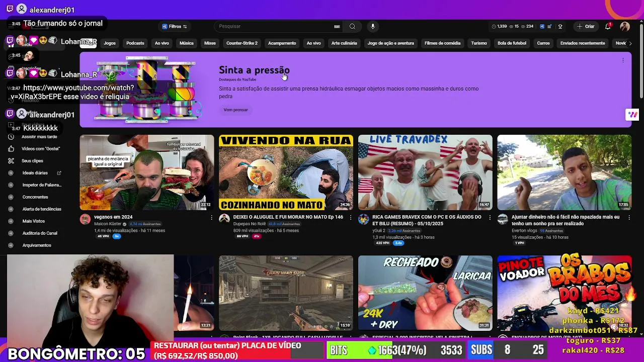Click the trophy icon in top bar
This screenshot has height=362, width=644.
pos(560,27)
